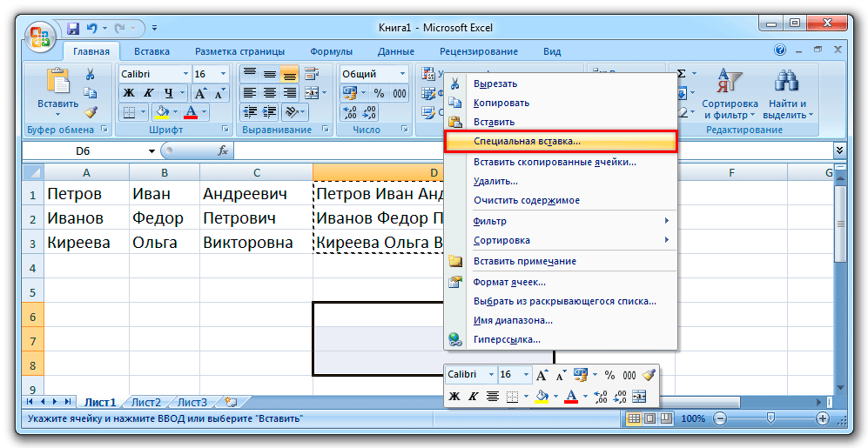868x448 pixels.
Task: Click the Undo arrow in title bar
Action: coord(92,28)
